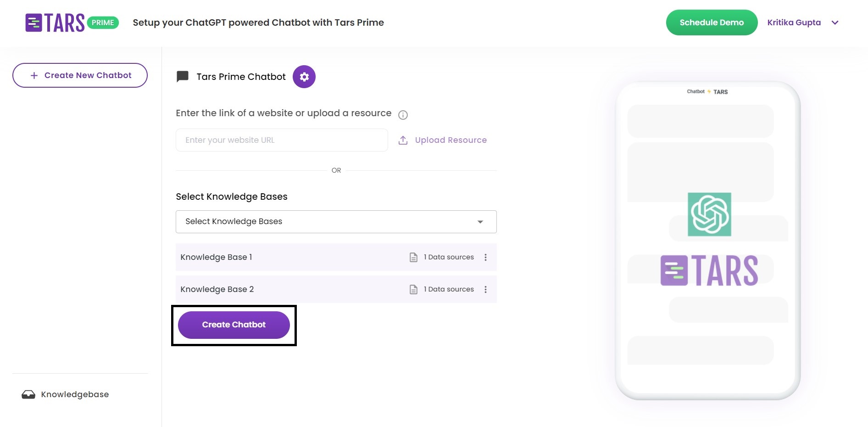Open settings via the gear icon beside chatbot name

pos(304,77)
